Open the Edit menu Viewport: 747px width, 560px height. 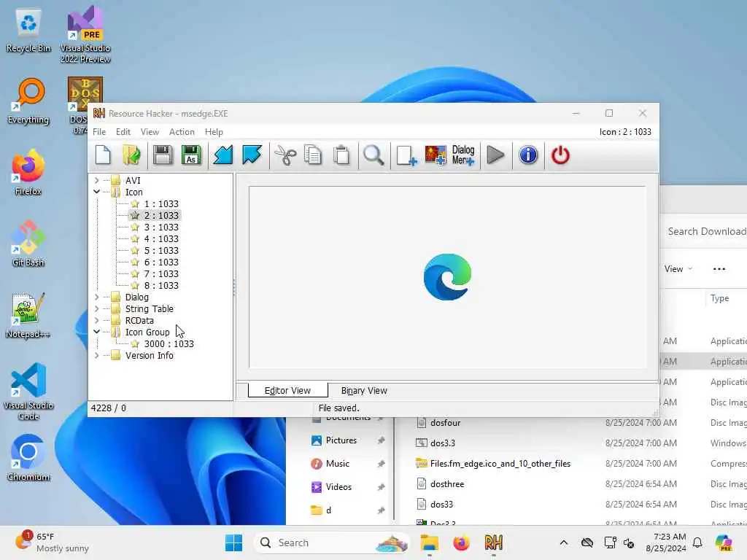click(x=123, y=132)
